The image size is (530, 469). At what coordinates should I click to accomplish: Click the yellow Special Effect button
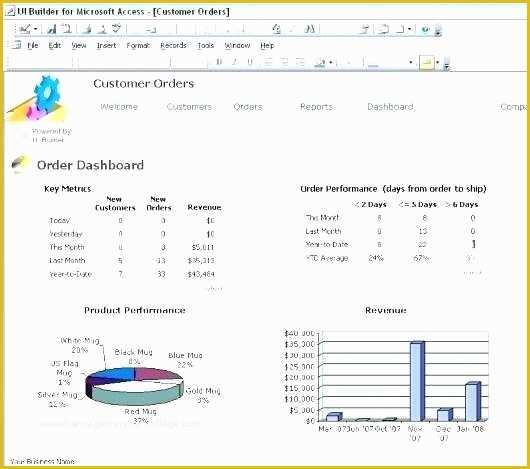pos(427,63)
